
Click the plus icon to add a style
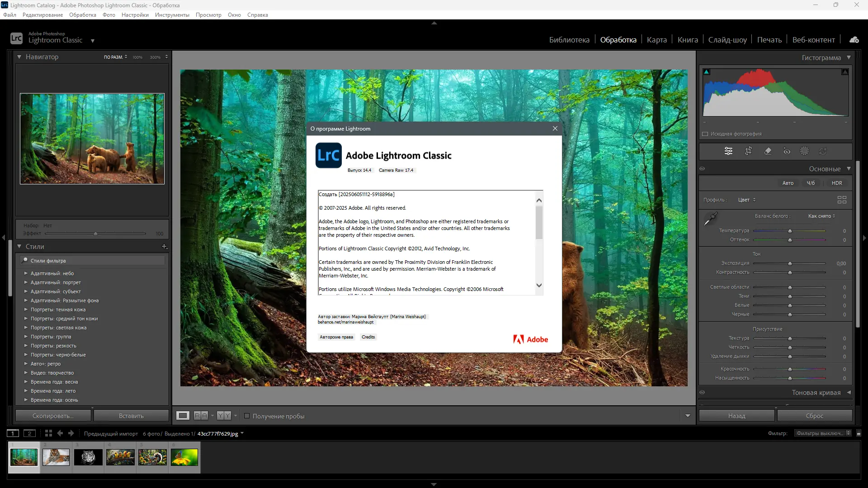click(x=164, y=246)
